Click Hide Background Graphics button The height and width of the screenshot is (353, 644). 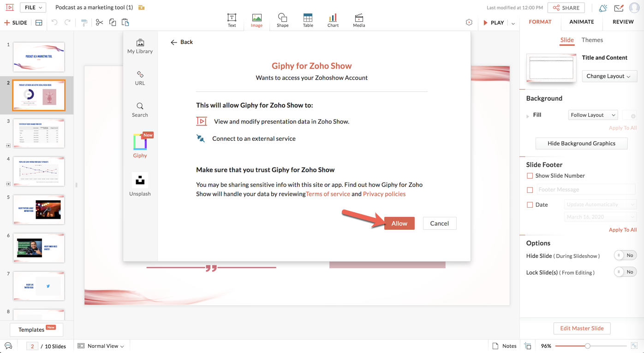pos(581,144)
